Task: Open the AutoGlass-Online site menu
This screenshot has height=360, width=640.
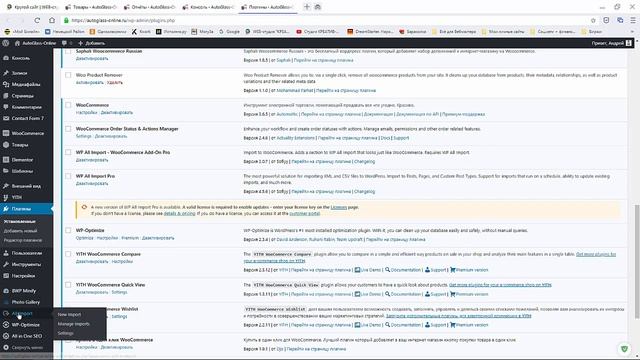Action: [36, 43]
